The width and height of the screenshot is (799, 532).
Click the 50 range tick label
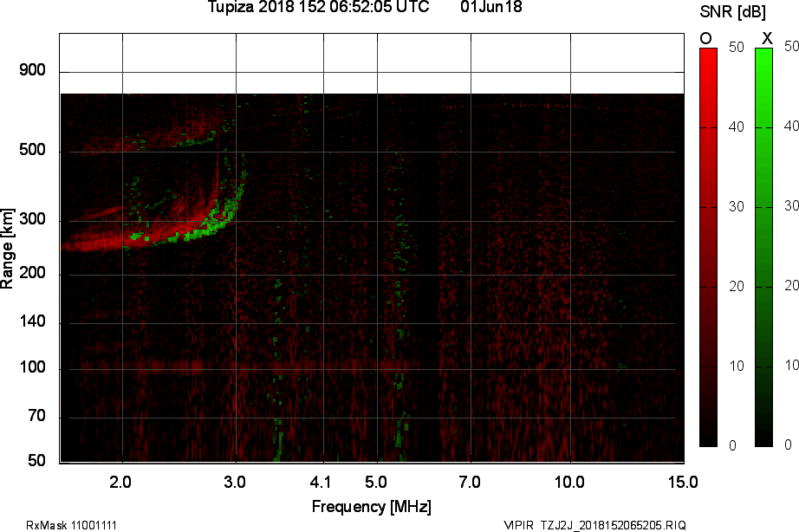[36, 461]
